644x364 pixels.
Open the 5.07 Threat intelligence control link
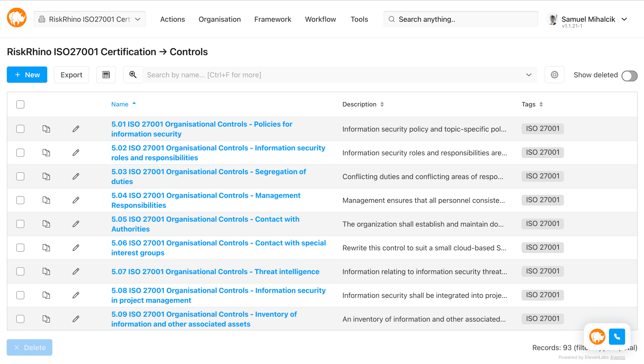[x=215, y=272]
